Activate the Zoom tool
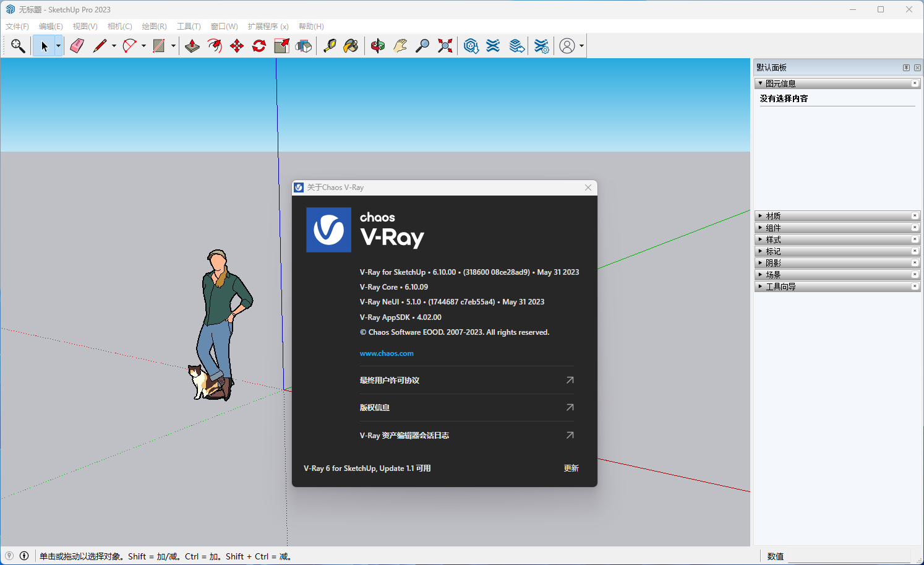 pyautogui.click(x=422, y=46)
